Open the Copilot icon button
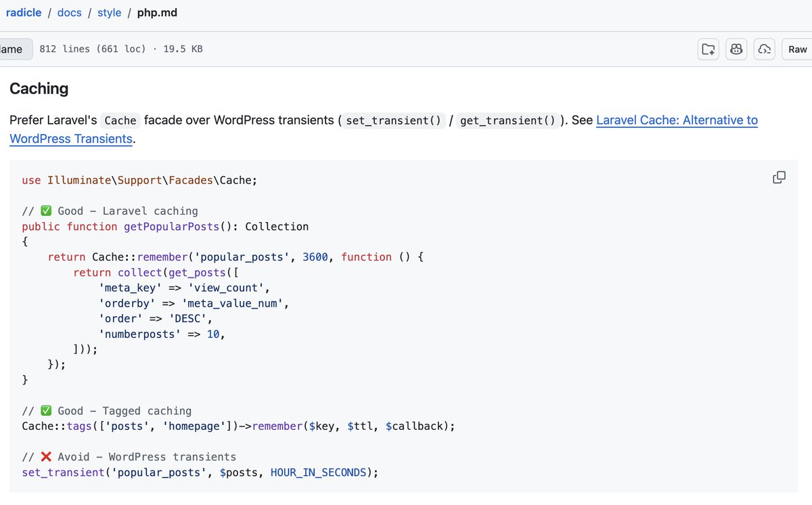 click(x=736, y=49)
